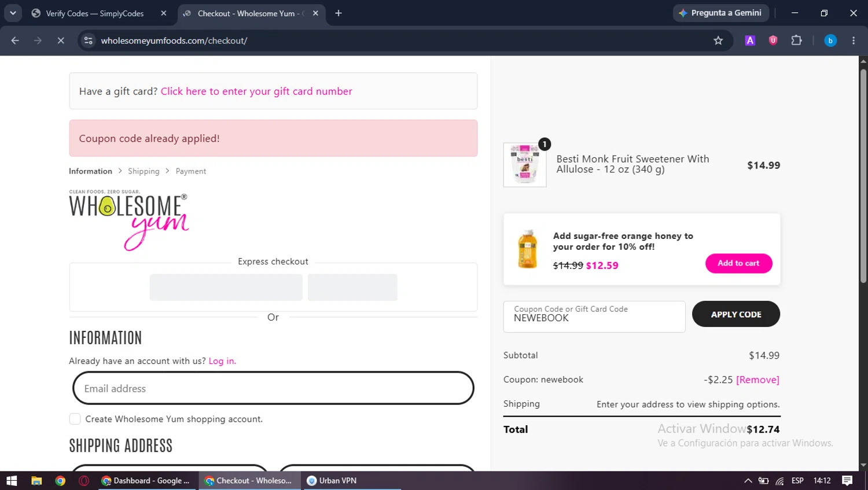Go back to the previous page
Viewport: 868px width, 490px height.
(x=15, y=40)
